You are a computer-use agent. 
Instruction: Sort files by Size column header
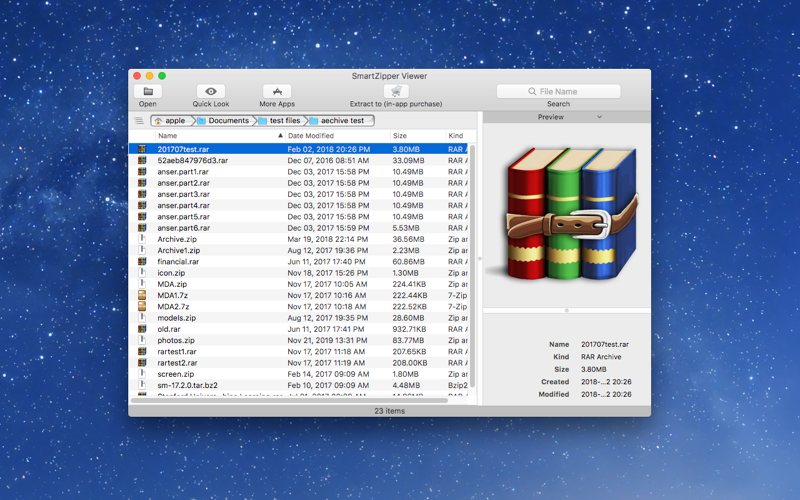[399, 136]
